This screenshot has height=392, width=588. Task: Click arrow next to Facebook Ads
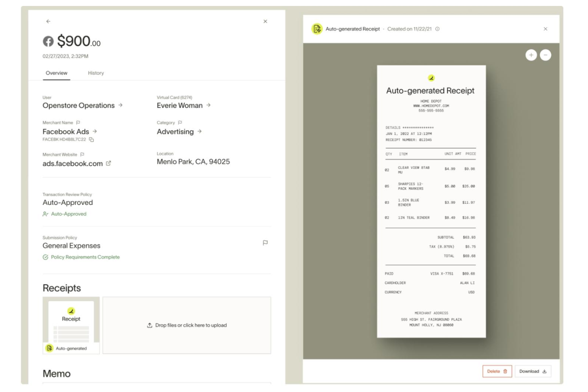[95, 131]
